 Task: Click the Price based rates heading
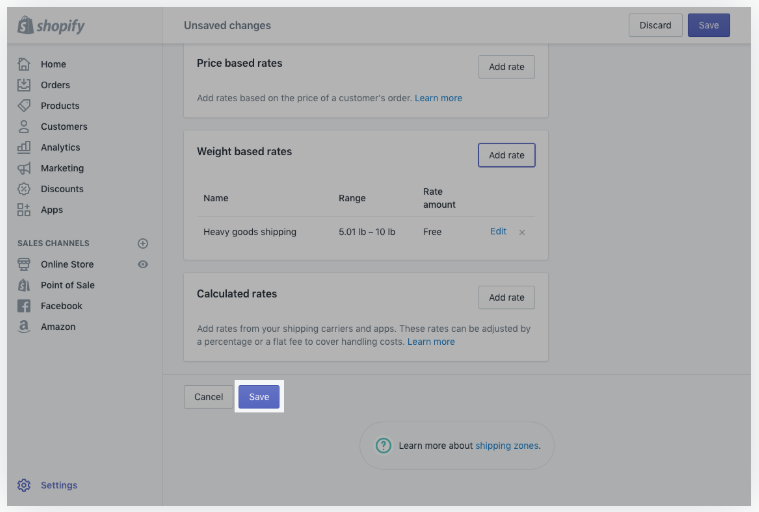(240, 63)
